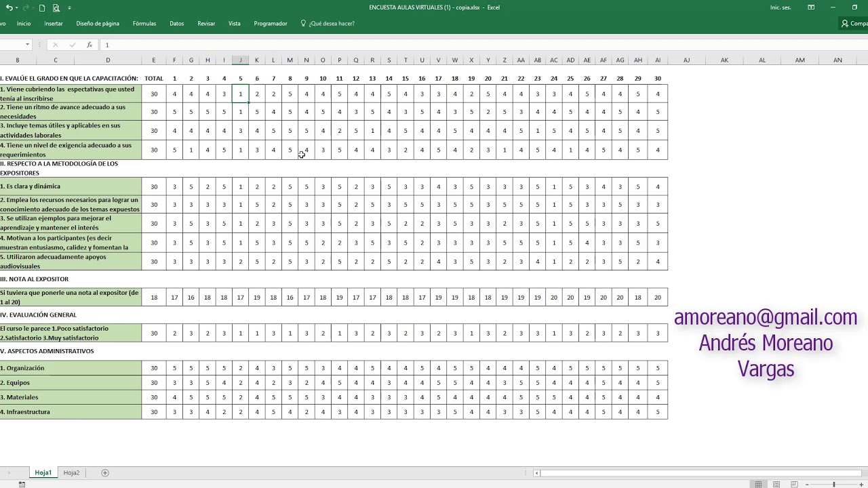
Task: Open Print Preview from quick access toolbar
Action: point(56,7)
